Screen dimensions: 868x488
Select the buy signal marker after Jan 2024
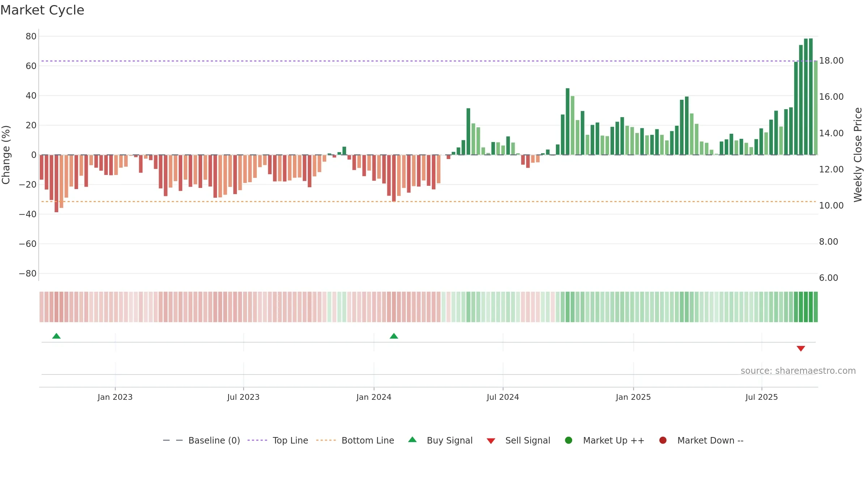coord(394,336)
